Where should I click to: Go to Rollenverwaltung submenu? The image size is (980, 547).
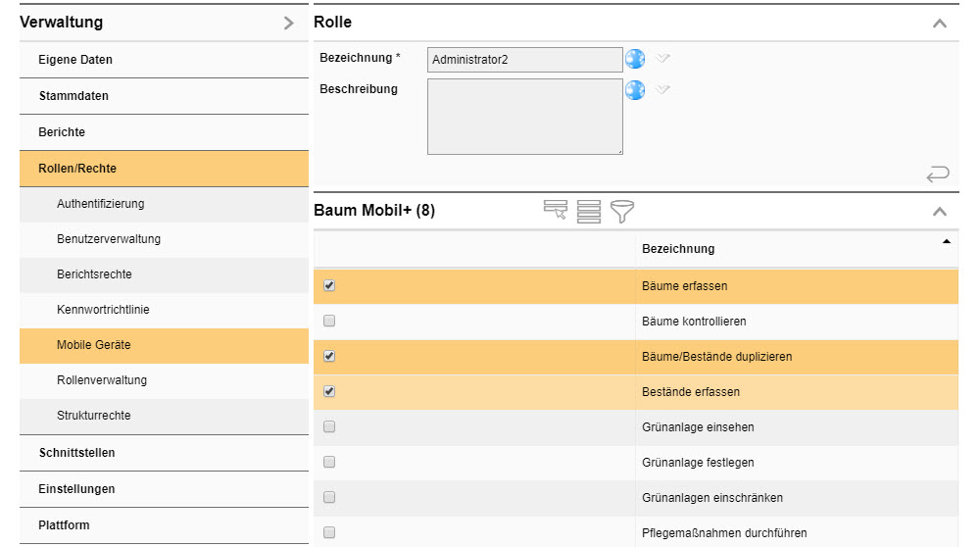[164, 380]
